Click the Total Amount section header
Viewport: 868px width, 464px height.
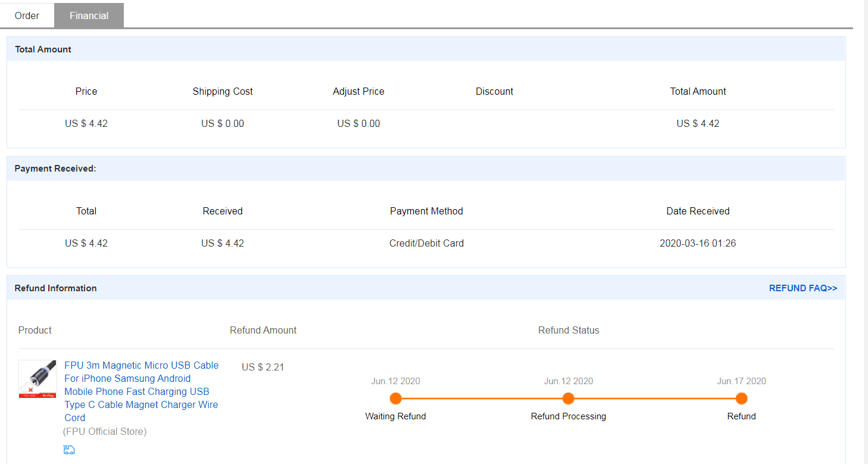[x=43, y=49]
